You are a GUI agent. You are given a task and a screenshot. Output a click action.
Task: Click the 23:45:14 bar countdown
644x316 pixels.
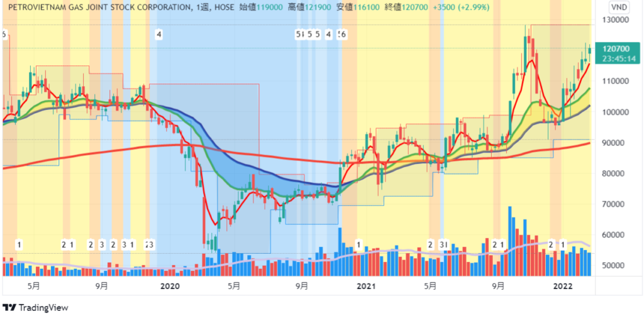[x=619, y=58]
